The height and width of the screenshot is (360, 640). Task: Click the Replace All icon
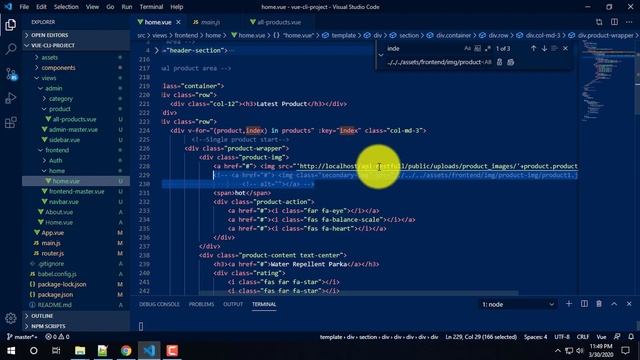pyautogui.click(x=510, y=62)
